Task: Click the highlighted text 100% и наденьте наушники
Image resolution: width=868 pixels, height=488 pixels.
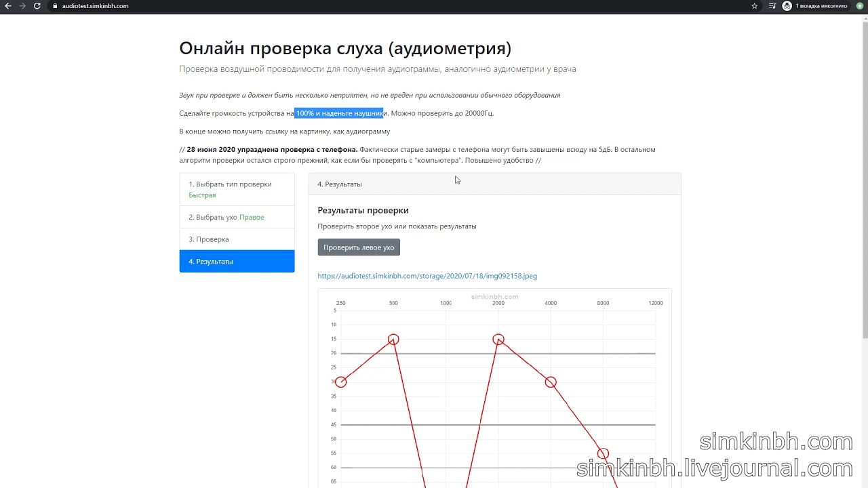Action: [339, 113]
